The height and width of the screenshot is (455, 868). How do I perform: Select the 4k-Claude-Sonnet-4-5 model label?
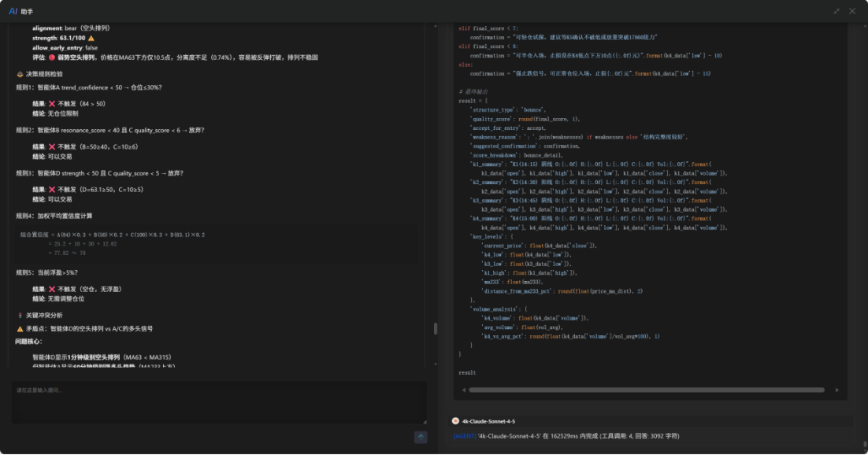488,421
